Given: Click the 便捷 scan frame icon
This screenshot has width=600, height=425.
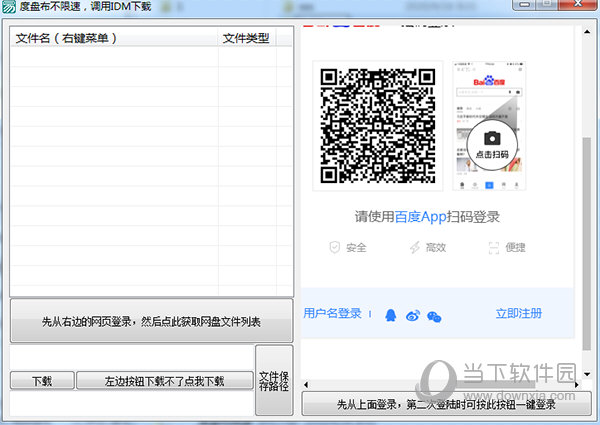Looking at the screenshot, I should [494, 248].
